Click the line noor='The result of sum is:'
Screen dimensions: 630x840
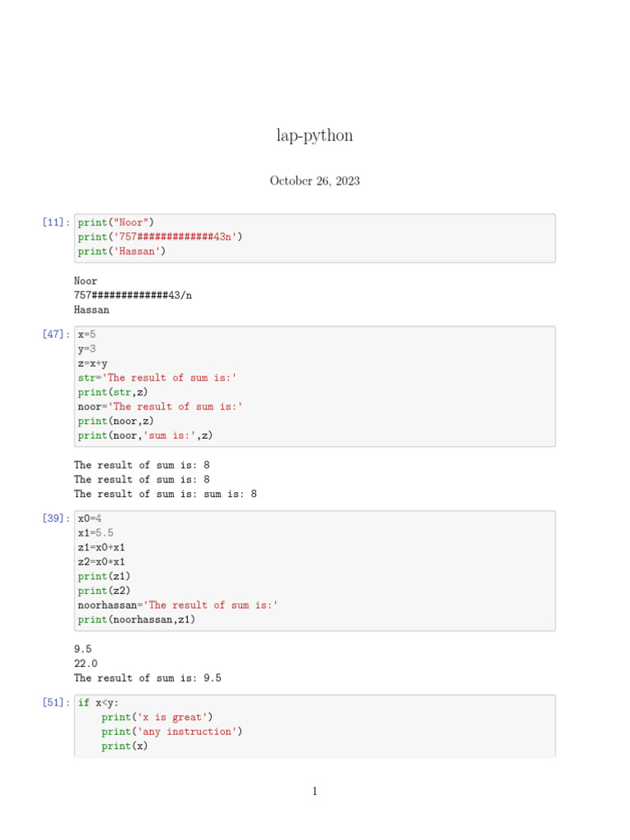160,407
